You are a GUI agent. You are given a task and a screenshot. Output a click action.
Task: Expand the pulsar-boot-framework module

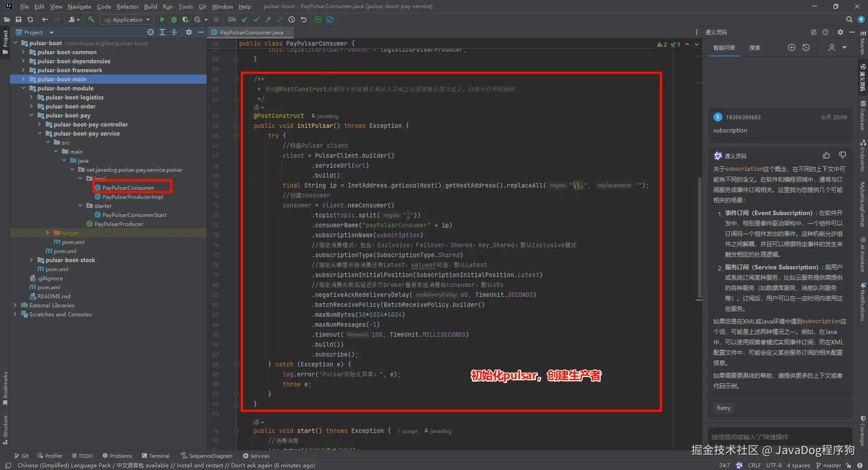click(23, 70)
